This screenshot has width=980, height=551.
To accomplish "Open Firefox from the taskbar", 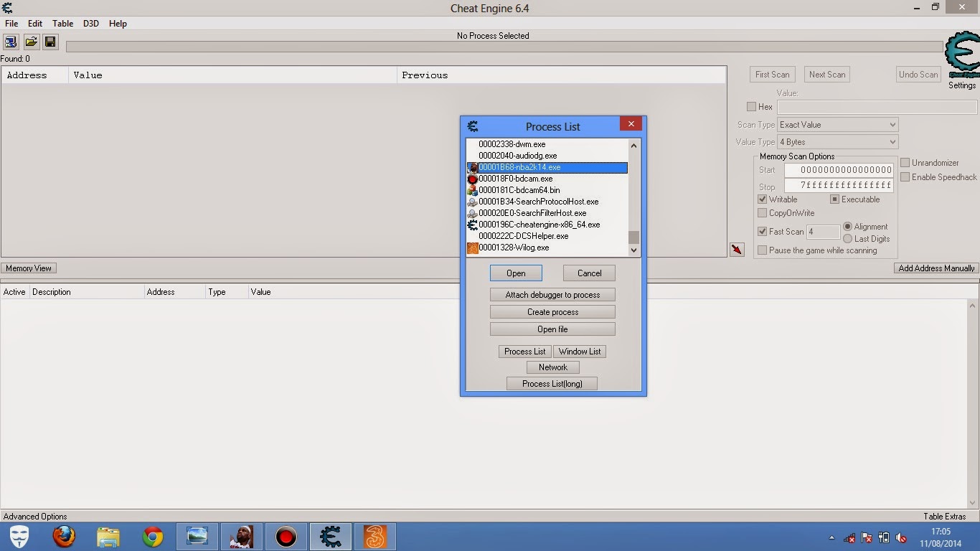I will 64,536.
